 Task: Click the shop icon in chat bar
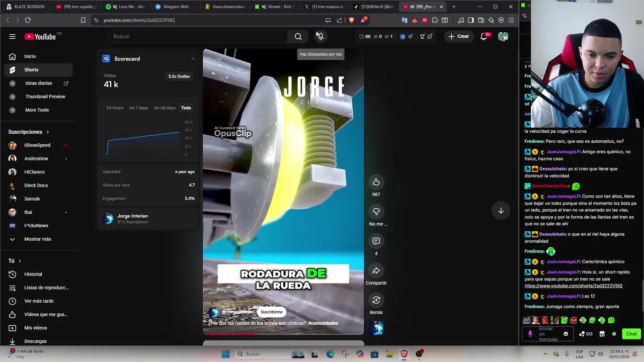coord(602,334)
